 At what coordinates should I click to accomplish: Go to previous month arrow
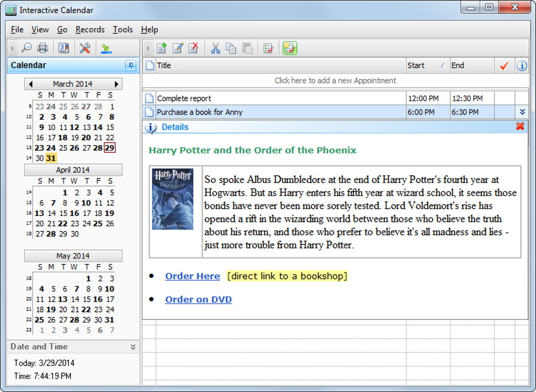[x=30, y=84]
